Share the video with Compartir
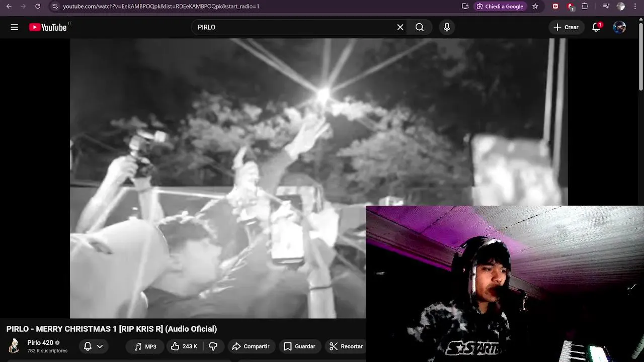 click(x=251, y=346)
